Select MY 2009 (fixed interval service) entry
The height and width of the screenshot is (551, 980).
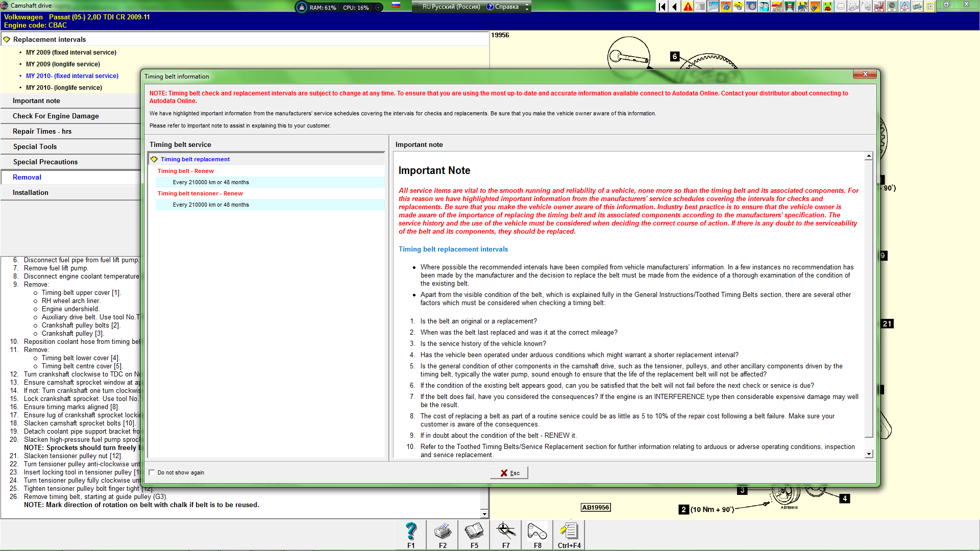point(71,52)
